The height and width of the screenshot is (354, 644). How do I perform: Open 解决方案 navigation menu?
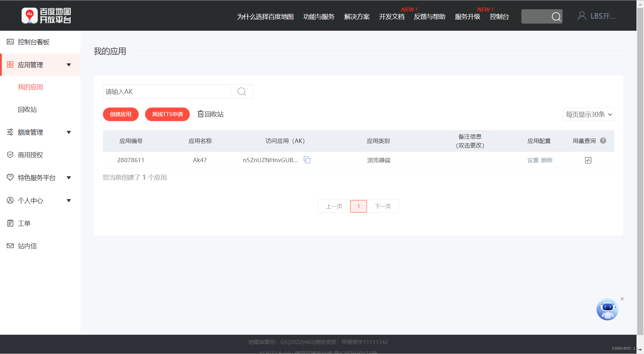(357, 17)
